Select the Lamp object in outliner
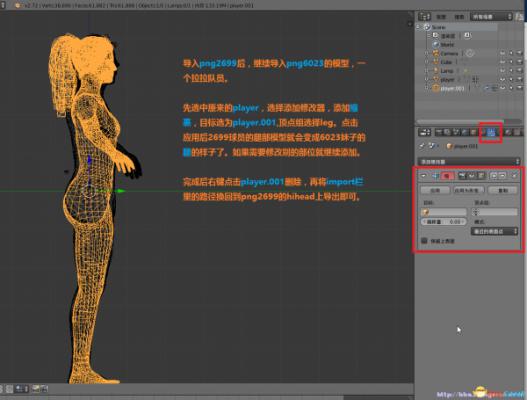This screenshot has height=400, width=527. 447,71
